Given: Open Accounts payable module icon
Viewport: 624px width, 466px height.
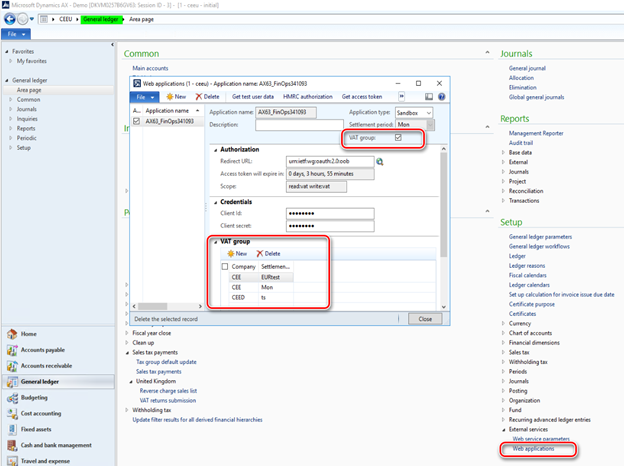Looking at the screenshot, I should pyautogui.click(x=12, y=350).
